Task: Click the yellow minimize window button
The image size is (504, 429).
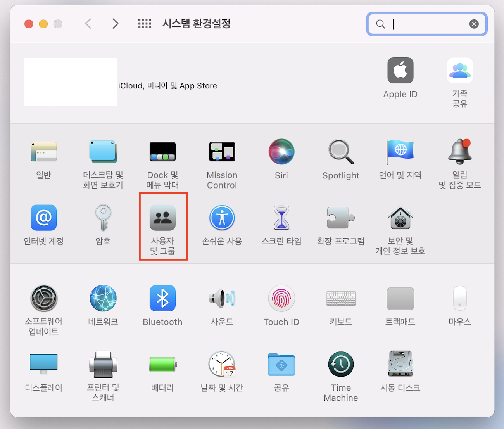Action: (x=43, y=24)
